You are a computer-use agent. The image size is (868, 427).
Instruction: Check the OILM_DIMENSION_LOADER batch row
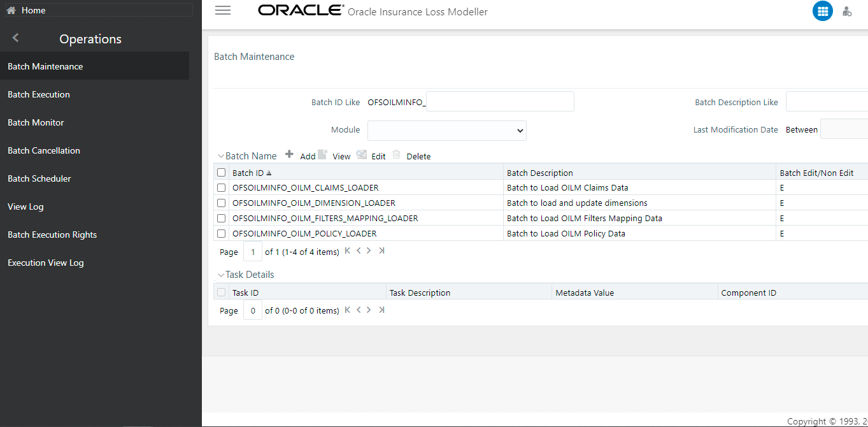pyautogui.click(x=221, y=203)
